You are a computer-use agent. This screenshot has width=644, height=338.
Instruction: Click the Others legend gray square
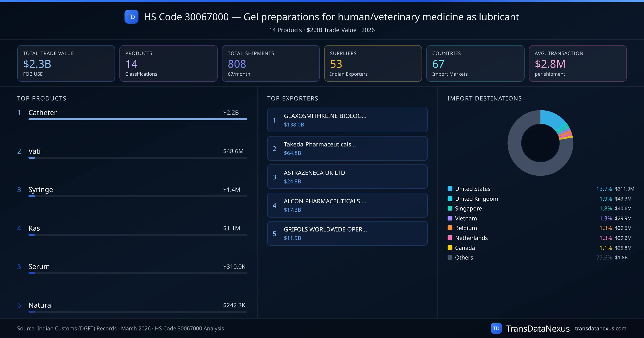(x=450, y=258)
